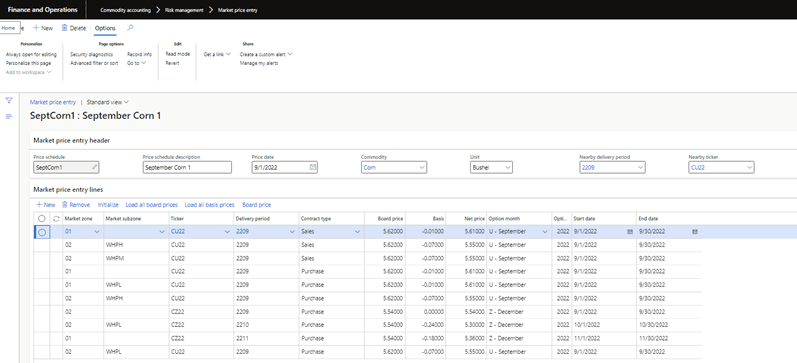This screenshot has height=363, width=797.
Task: Click the pencil icon in the Price schedule field
Action: point(94,167)
